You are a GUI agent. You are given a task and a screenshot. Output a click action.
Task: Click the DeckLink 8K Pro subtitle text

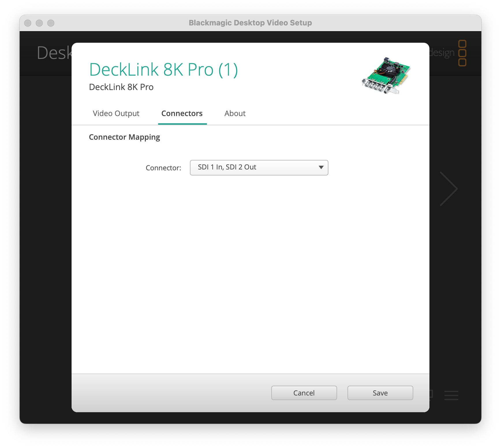(x=121, y=87)
